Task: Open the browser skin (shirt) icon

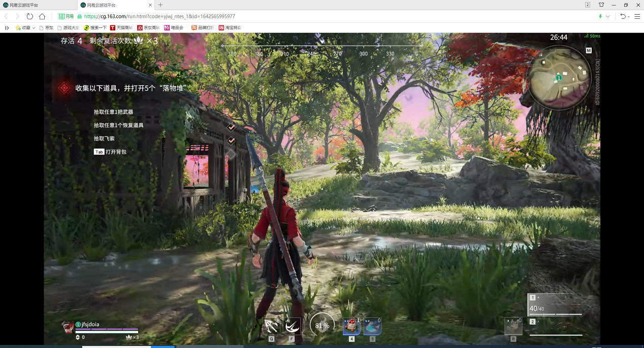Action: (601, 5)
